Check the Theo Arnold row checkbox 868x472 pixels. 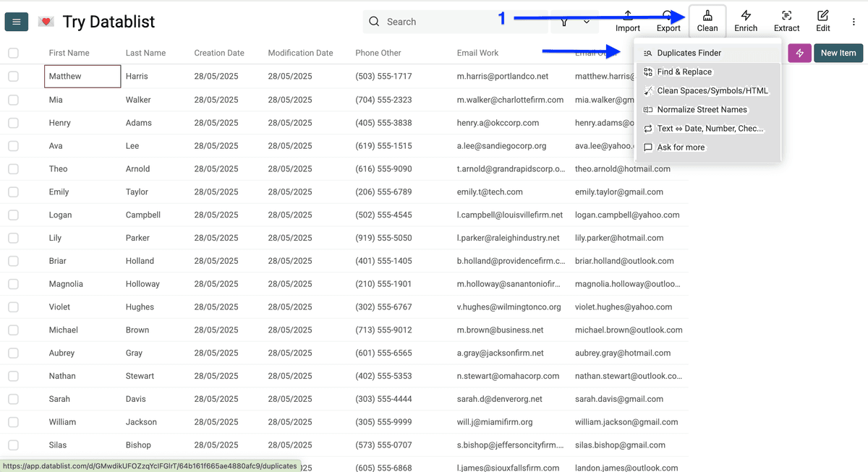point(13,169)
